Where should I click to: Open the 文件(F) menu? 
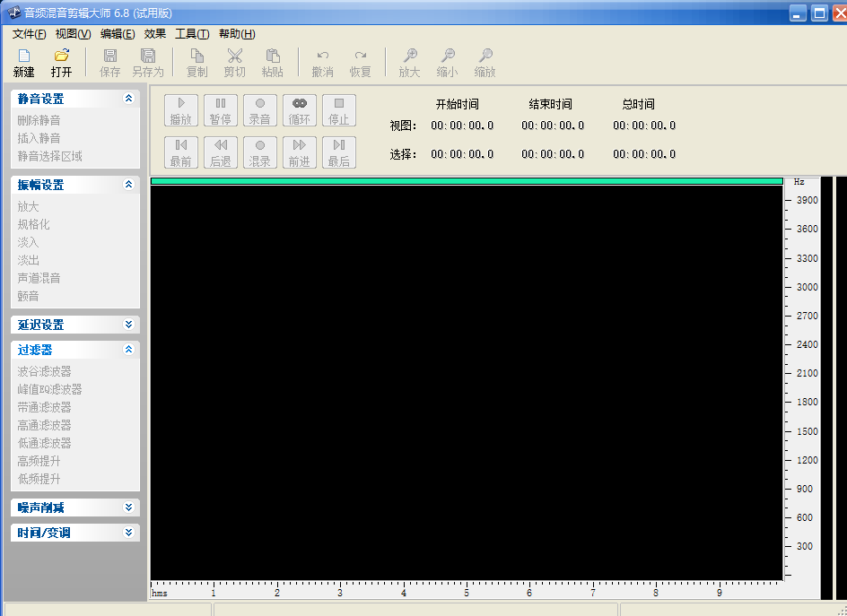coord(29,34)
